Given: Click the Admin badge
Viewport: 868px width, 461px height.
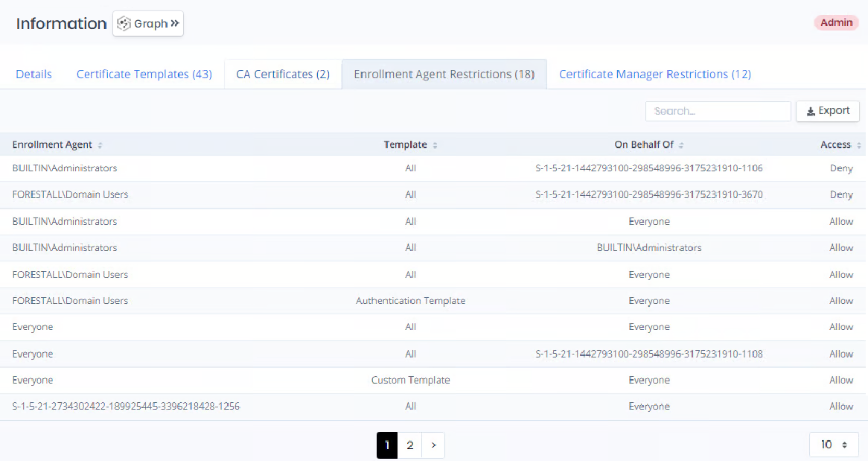Looking at the screenshot, I should pyautogui.click(x=836, y=23).
